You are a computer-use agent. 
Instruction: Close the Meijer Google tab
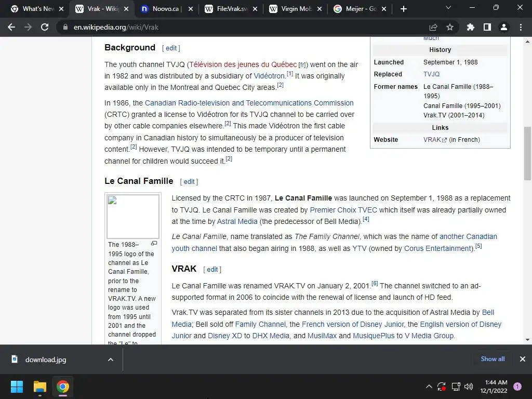point(384,9)
